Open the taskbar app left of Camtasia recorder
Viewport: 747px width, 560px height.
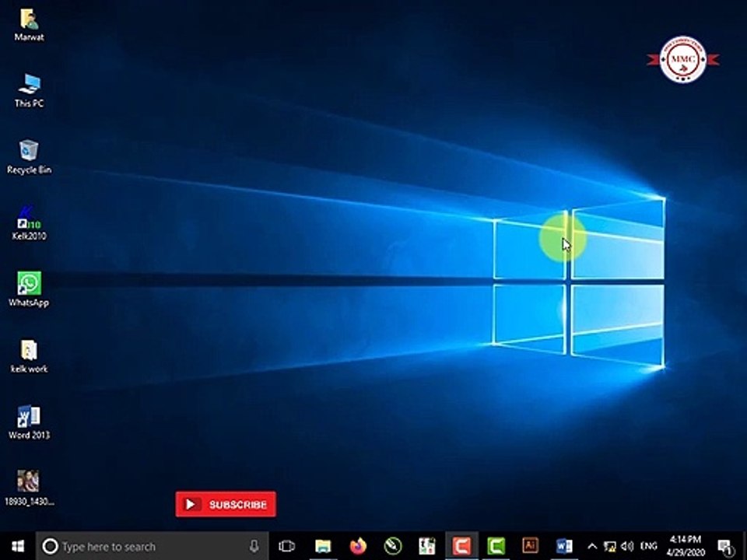(x=427, y=546)
